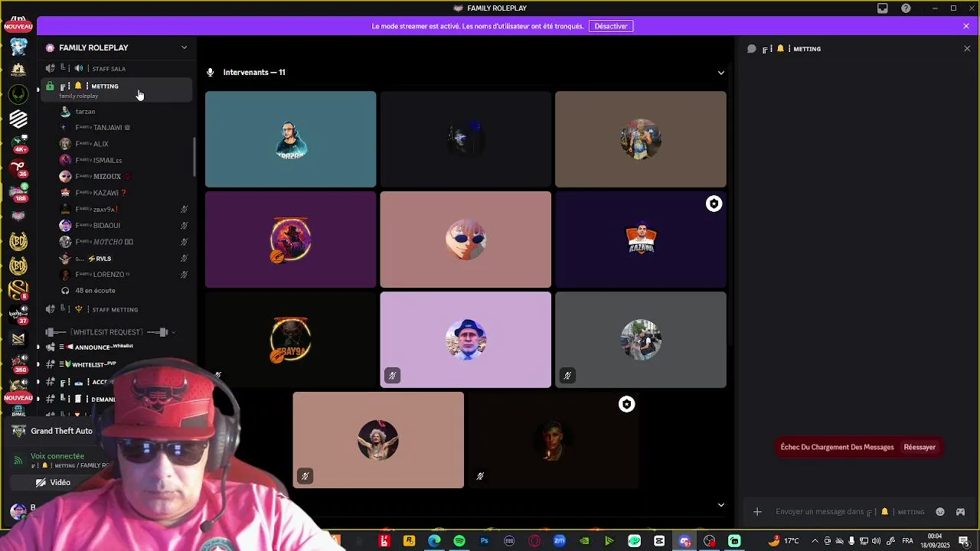Open Microsoft Edge from the taskbar
980x551 pixels.
pos(434,541)
